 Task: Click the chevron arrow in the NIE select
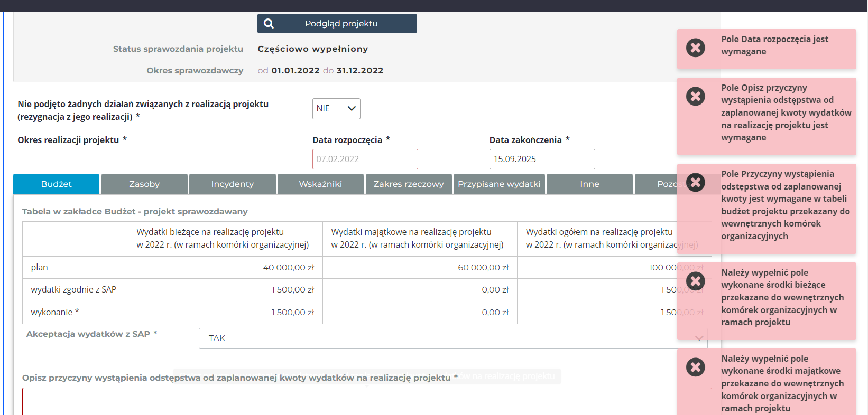(352, 109)
